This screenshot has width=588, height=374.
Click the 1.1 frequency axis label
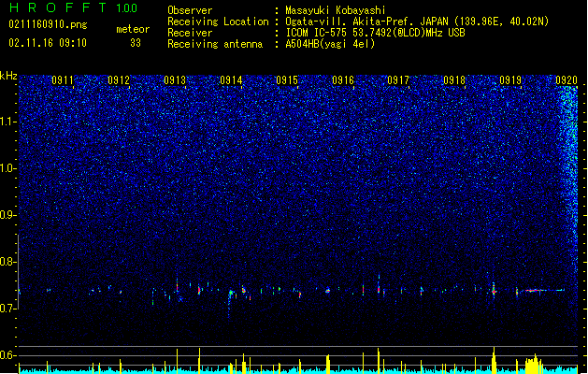8,122
